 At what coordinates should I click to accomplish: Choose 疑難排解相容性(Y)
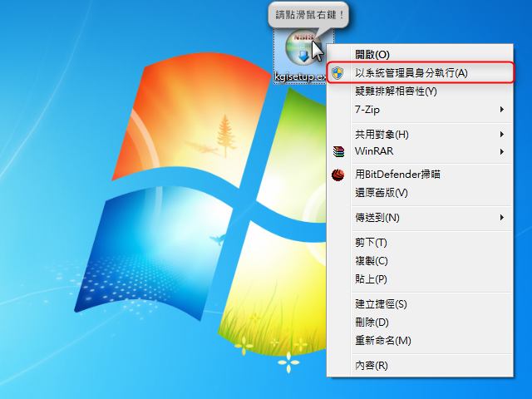tap(420, 91)
